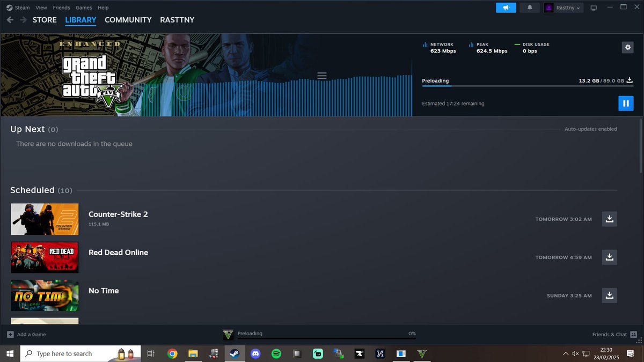
Task: Expand the Rasttny account dropdown
Action: click(x=568, y=8)
